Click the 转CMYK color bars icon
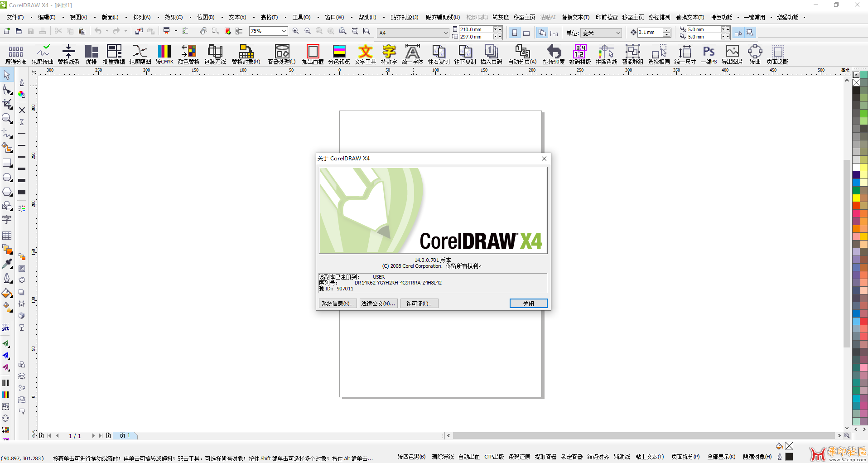The image size is (868, 463). [x=164, y=54]
